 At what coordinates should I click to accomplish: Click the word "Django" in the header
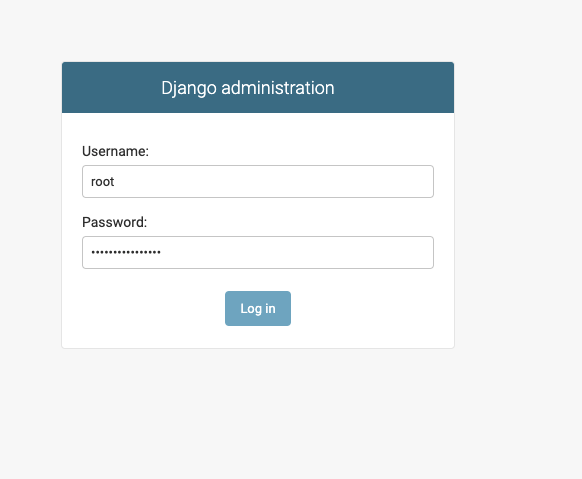click(189, 88)
